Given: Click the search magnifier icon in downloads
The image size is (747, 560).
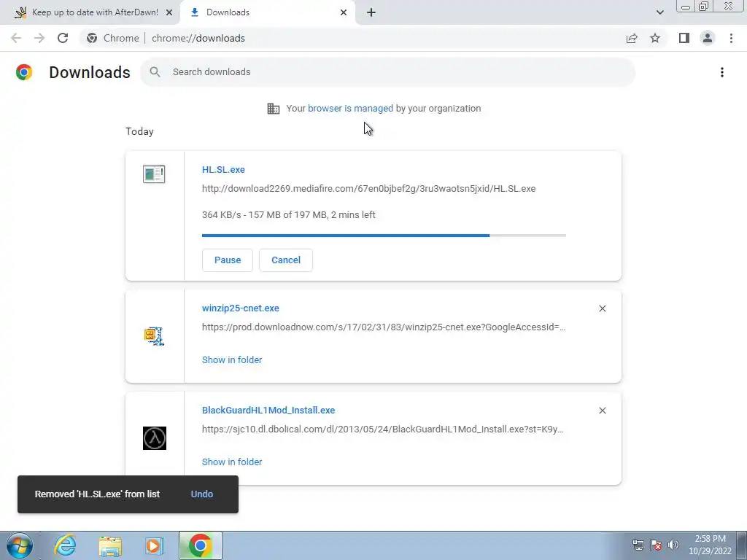Looking at the screenshot, I should click(x=155, y=72).
